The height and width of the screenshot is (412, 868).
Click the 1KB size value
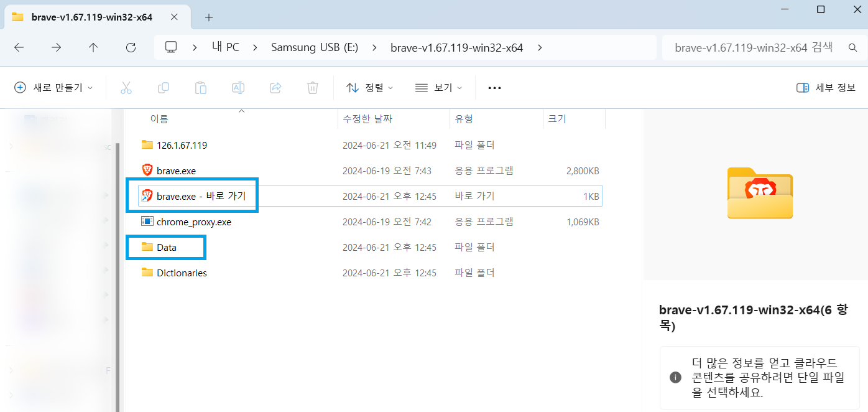(x=591, y=196)
